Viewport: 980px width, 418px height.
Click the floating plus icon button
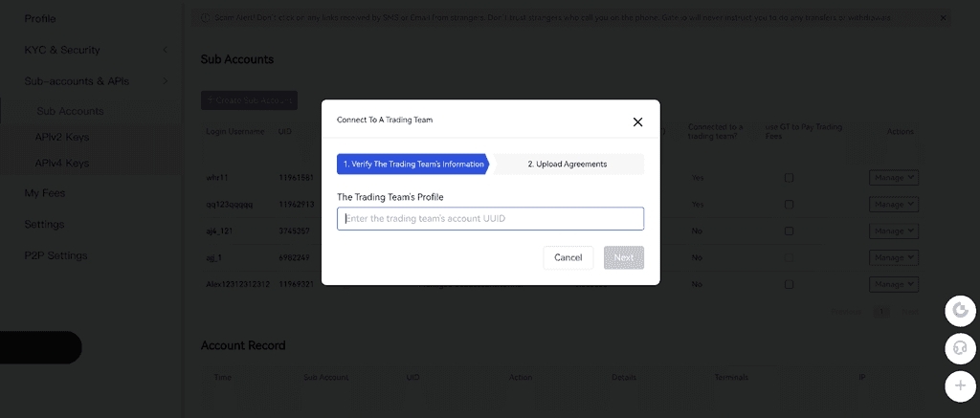click(x=960, y=385)
